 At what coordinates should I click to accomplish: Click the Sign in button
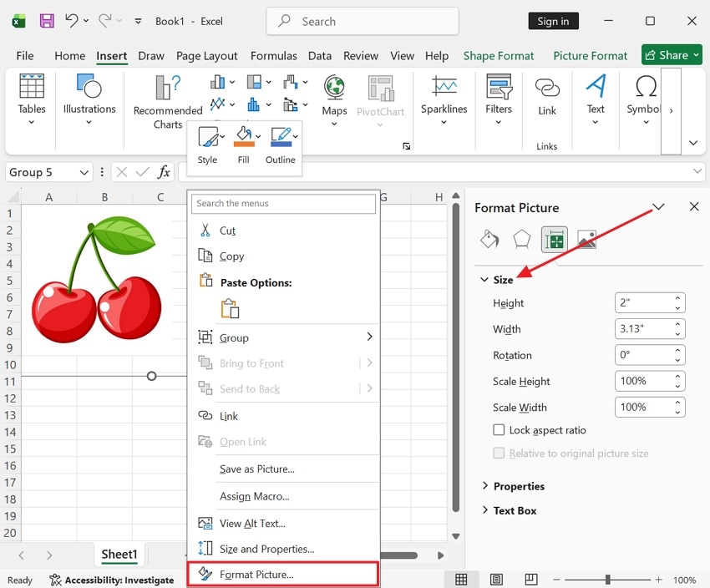pyautogui.click(x=553, y=21)
